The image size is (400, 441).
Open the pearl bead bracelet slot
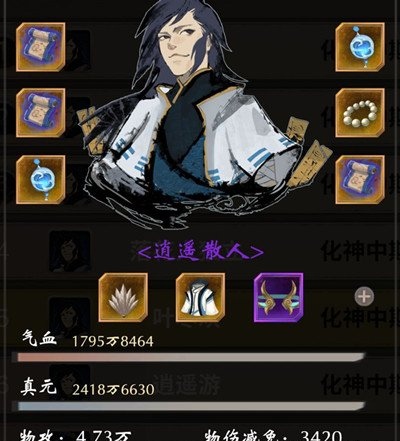coord(360,113)
